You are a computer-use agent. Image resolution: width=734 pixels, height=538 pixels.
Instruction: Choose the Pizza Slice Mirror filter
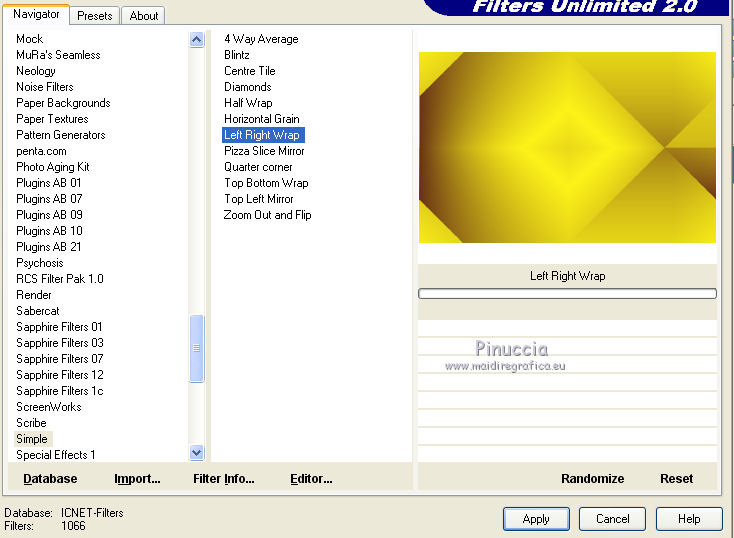(x=264, y=151)
